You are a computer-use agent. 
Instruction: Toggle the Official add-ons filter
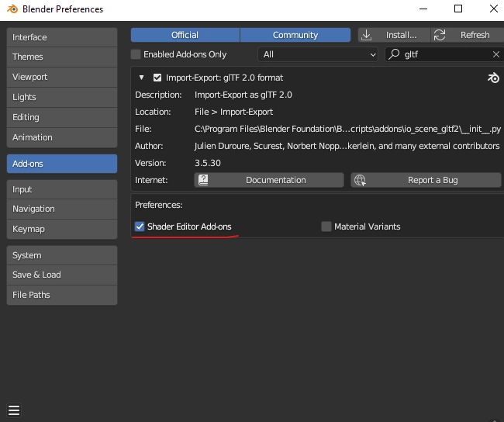(x=185, y=35)
